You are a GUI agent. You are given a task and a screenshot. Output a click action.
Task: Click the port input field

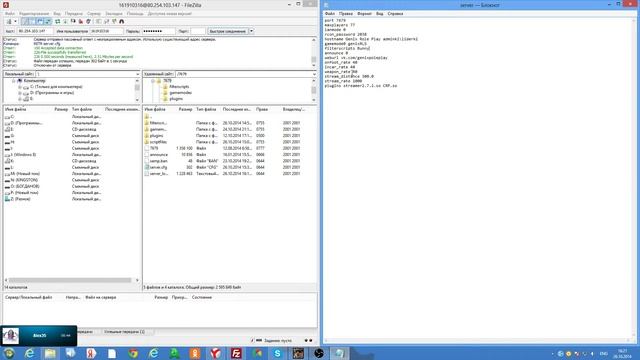(198, 31)
